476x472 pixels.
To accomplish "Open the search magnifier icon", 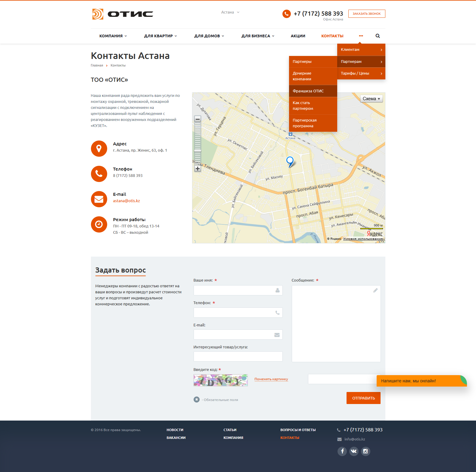I will (x=378, y=36).
